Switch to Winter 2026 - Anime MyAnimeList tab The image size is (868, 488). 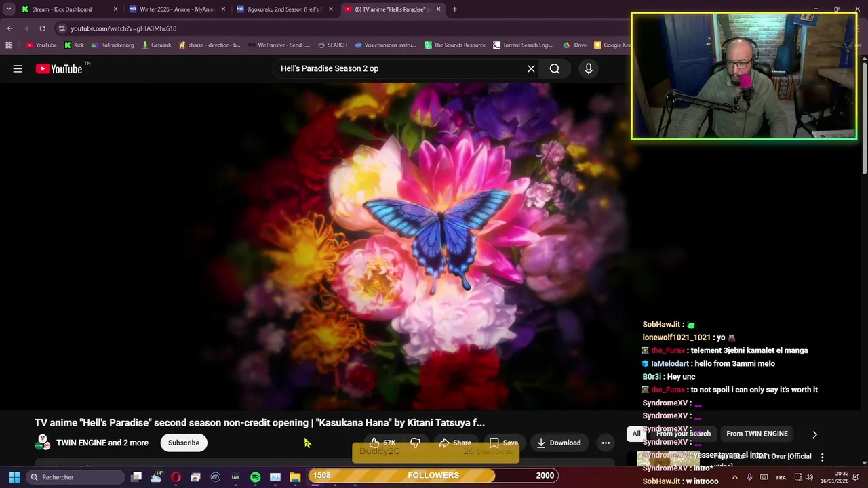pyautogui.click(x=177, y=9)
